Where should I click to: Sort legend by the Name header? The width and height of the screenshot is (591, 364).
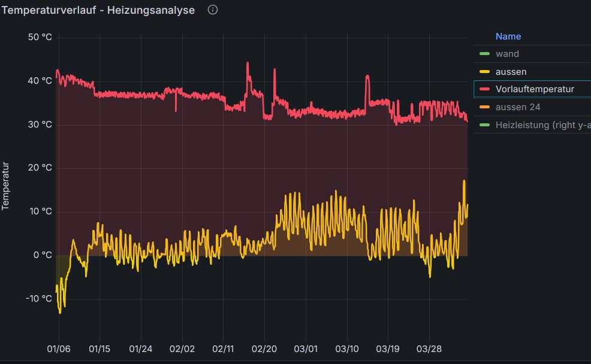(x=508, y=37)
